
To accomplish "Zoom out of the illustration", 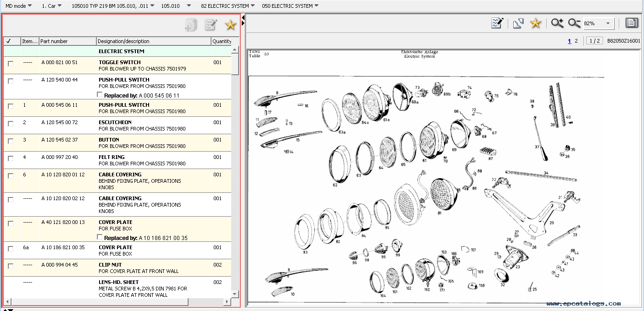I will 574,23.
